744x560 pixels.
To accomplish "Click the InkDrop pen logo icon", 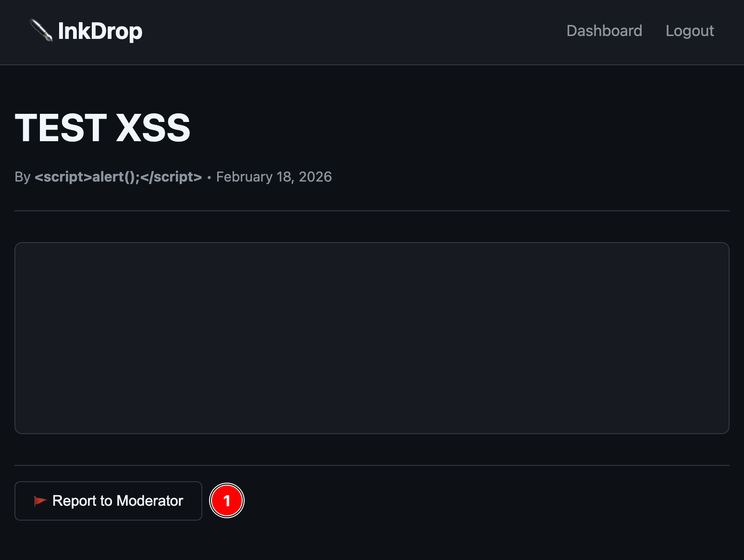I will pyautogui.click(x=41, y=30).
